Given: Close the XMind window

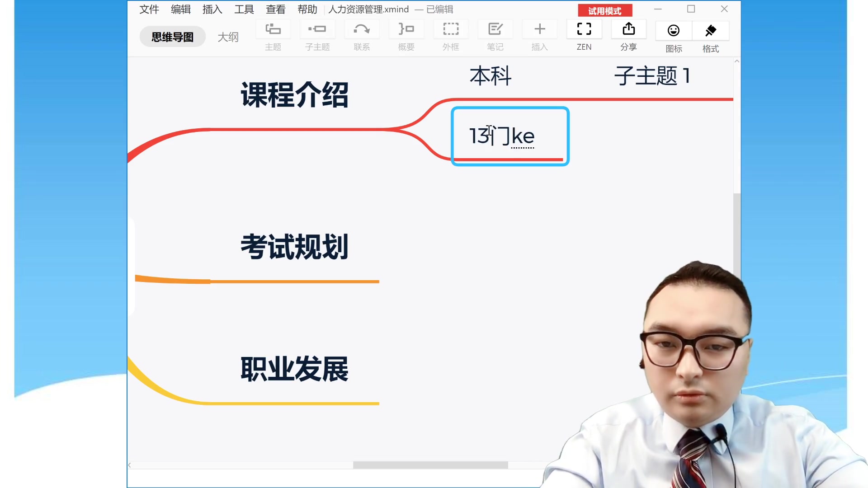Looking at the screenshot, I should pos(724,9).
